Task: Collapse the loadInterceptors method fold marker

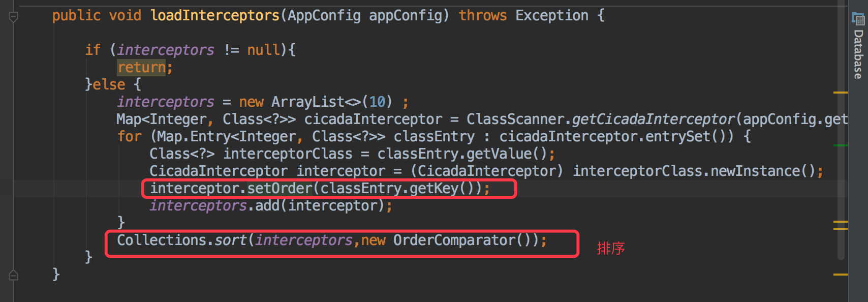Action: [x=14, y=17]
